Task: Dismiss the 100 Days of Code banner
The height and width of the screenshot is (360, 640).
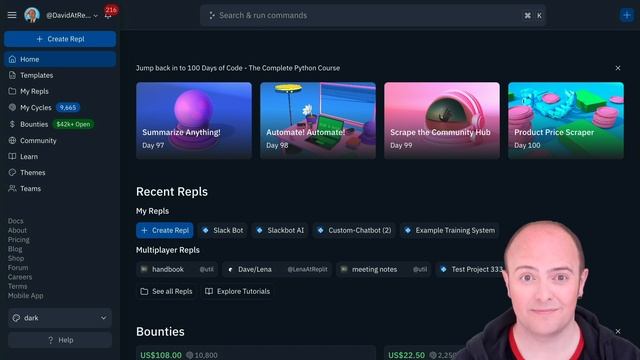Action: [618, 68]
